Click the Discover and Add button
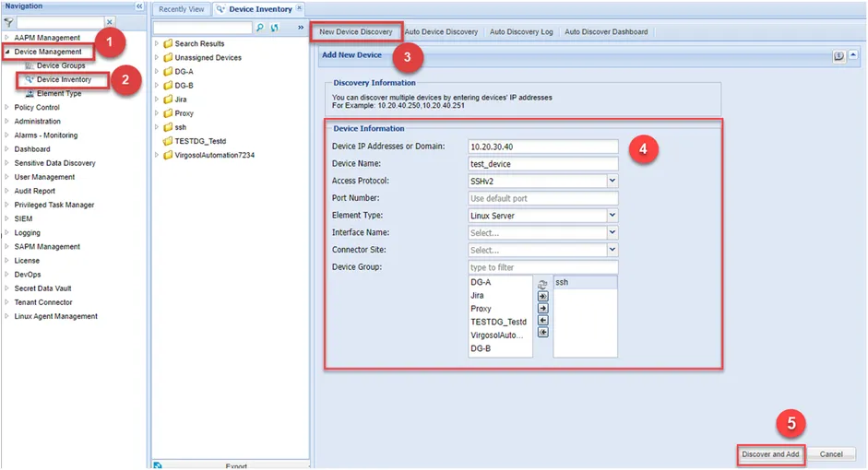 pos(770,454)
